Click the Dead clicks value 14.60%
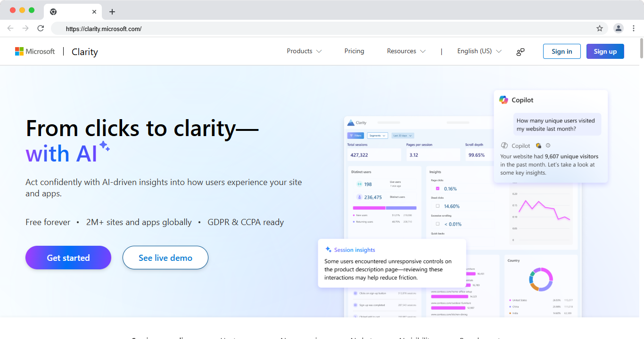 pyautogui.click(x=452, y=206)
